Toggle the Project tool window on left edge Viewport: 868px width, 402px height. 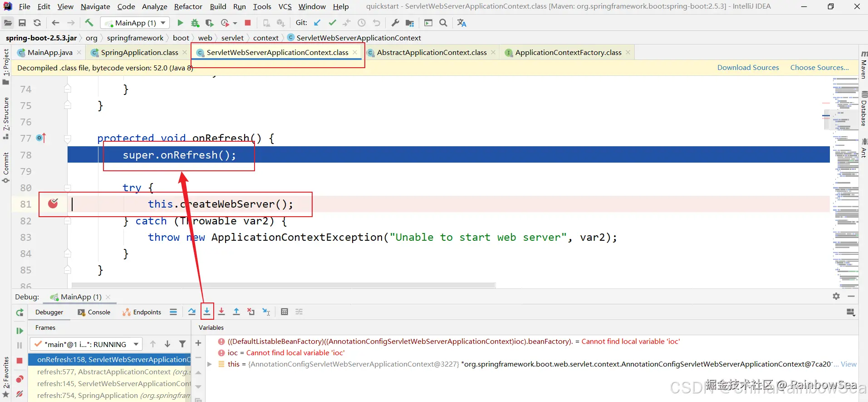[x=6, y=66]
